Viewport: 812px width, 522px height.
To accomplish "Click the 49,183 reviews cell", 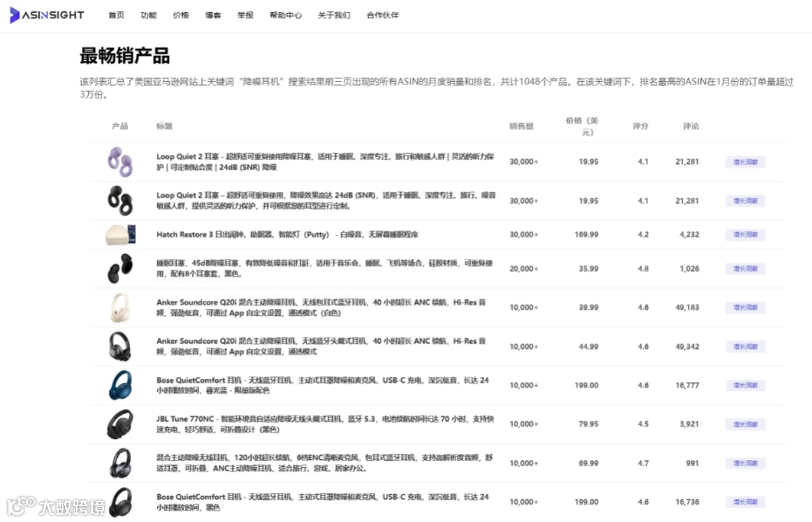I will click(687, 308).
